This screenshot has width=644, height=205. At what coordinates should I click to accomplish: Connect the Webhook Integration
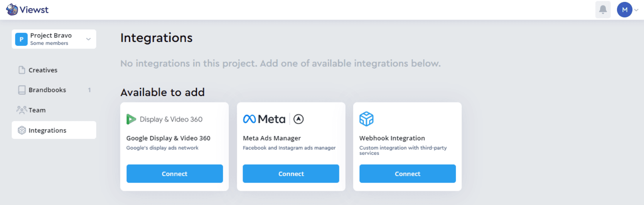click(408, 174)
